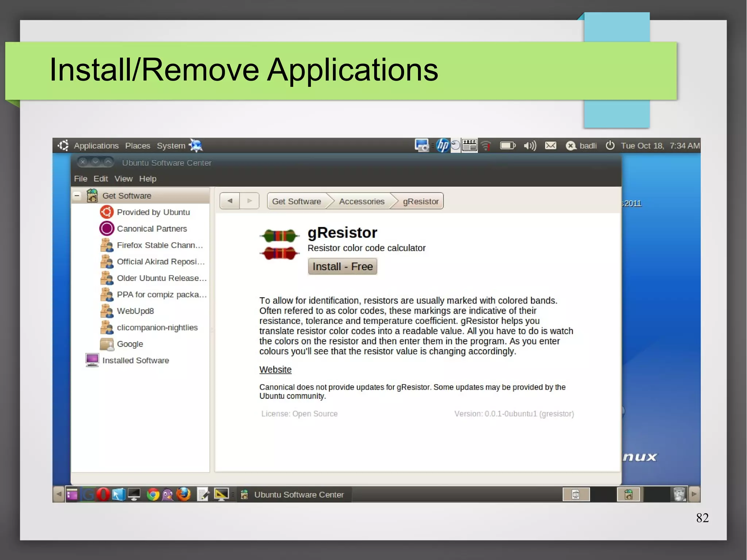Click the Installed Software monitor icon
The image size is (747, 560).
92,360
